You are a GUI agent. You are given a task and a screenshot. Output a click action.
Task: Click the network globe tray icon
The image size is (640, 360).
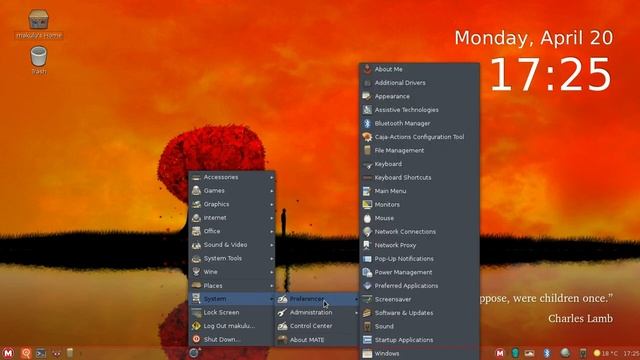point(565,353)
